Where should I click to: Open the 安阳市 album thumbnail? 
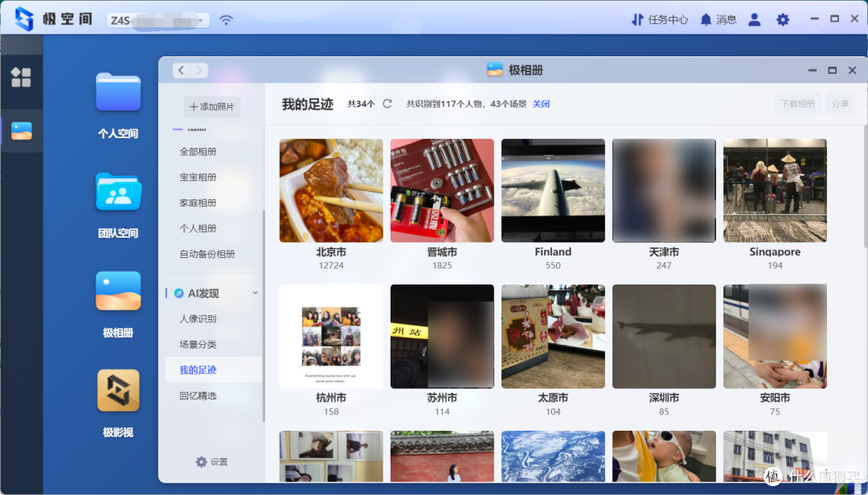[x=775, y=337]
